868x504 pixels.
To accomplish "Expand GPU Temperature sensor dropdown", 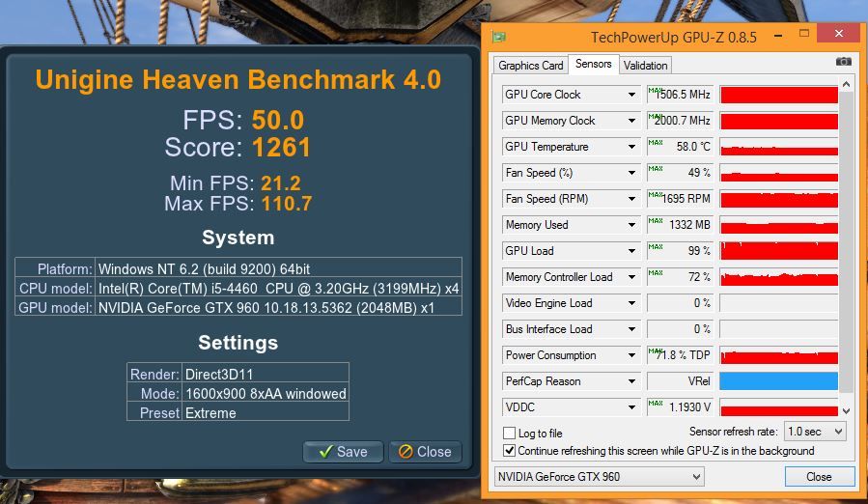I will tap(631, 147).
